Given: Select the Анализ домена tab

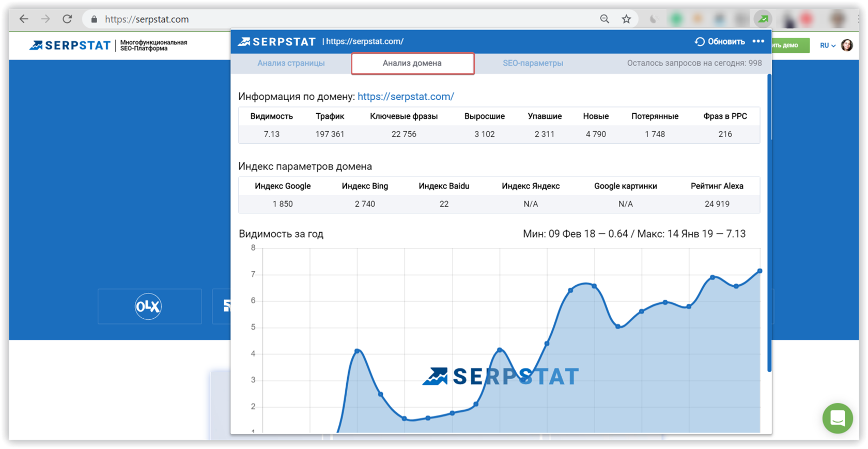Looking at the screenshot, I should point(412,64).
